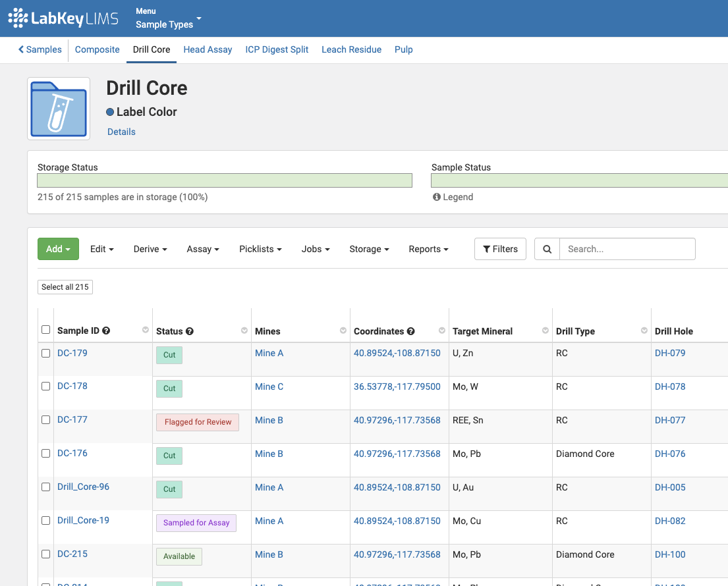
Task: Click Cut status in DC-176 row
Action: 169,456
